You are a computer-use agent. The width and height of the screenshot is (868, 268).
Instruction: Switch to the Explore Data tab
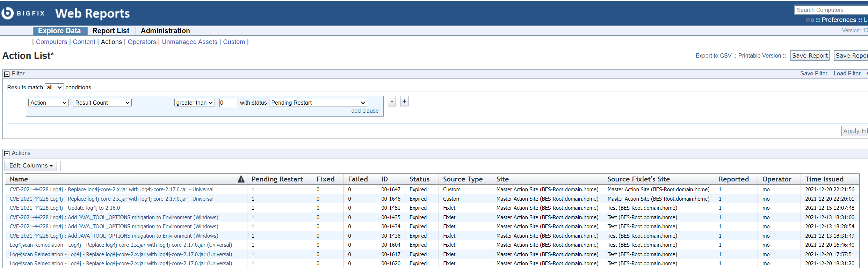pos(60,31)
